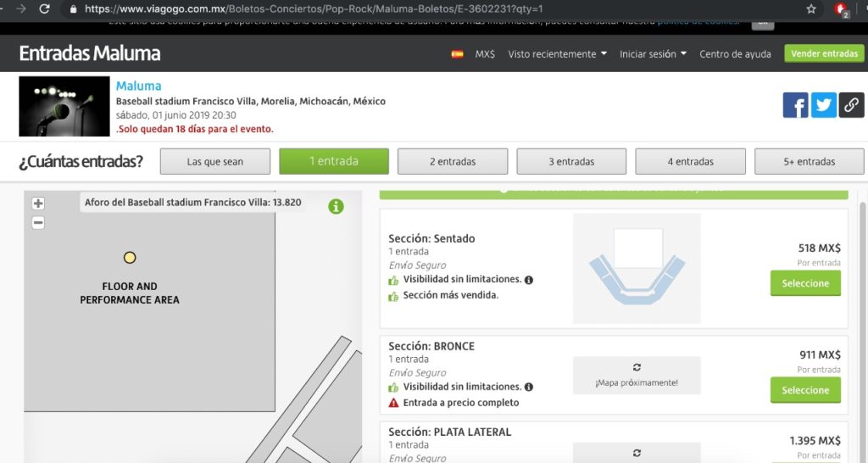Open the MX$ currency selector
This screenshot has height=463, width=868.
(x=485, y=53)
